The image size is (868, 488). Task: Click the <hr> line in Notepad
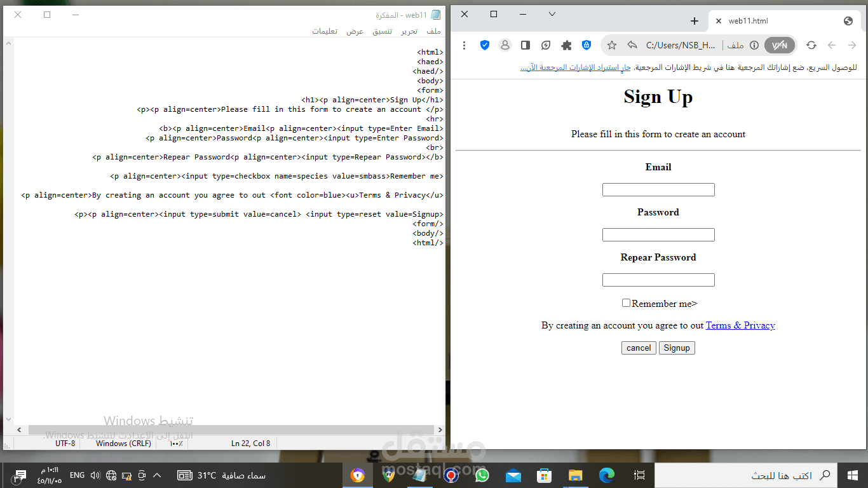[435, 119]
